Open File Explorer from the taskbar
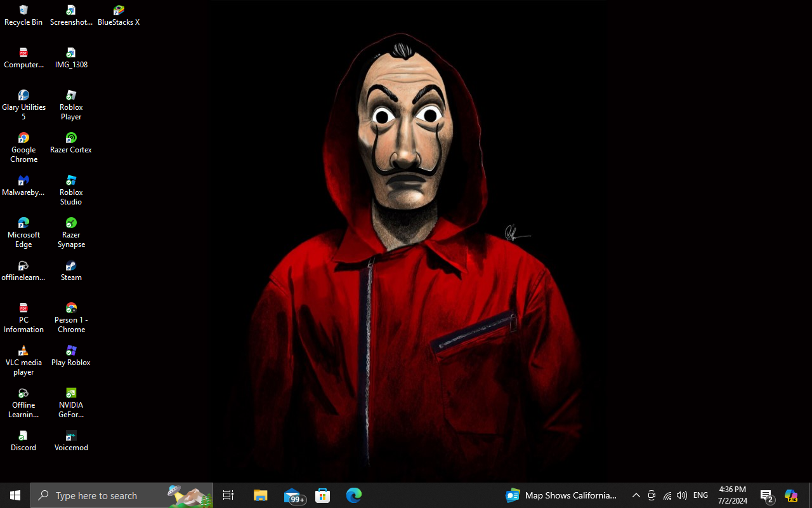The height and width of the screenshot is (508, 812). (261, 495)
